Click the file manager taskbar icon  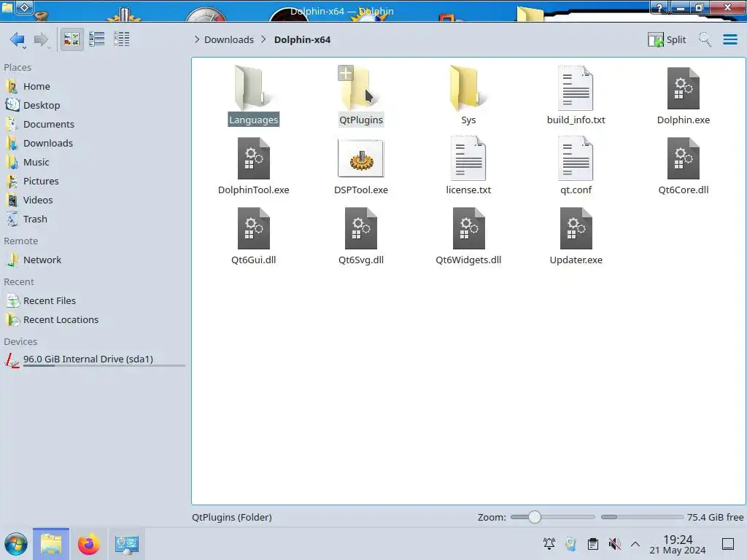(x=51, y=544)
